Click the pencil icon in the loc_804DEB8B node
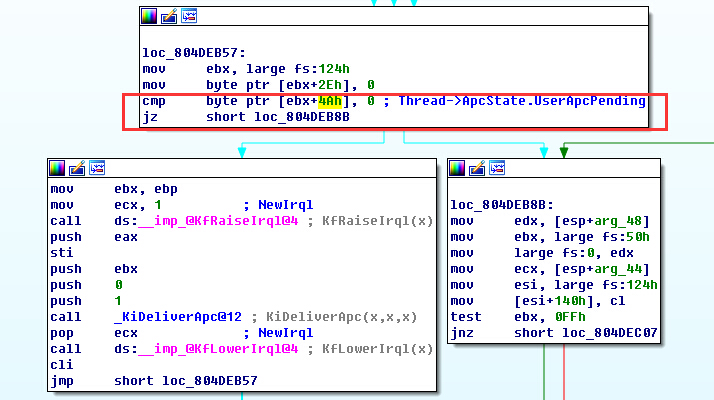Image resolution: width=714 pixels, height=400 pixels. click(x=477, y=168)
